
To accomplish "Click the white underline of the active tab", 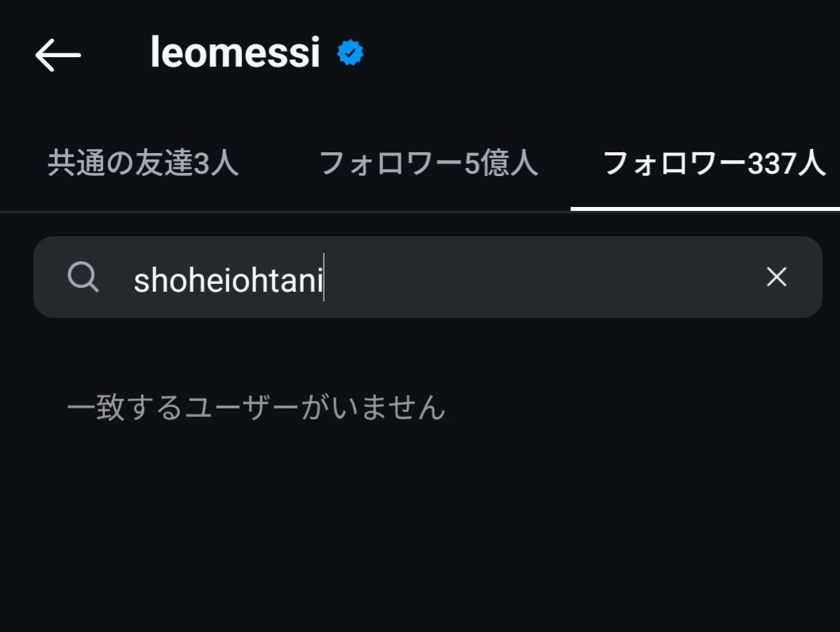I will [x=705, y=209].
